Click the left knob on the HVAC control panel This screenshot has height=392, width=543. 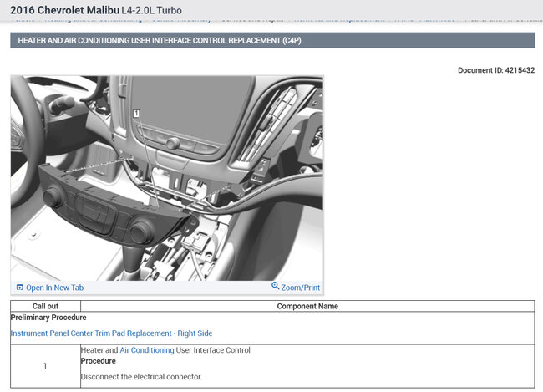pyautogui.click(x=54, y=197)
